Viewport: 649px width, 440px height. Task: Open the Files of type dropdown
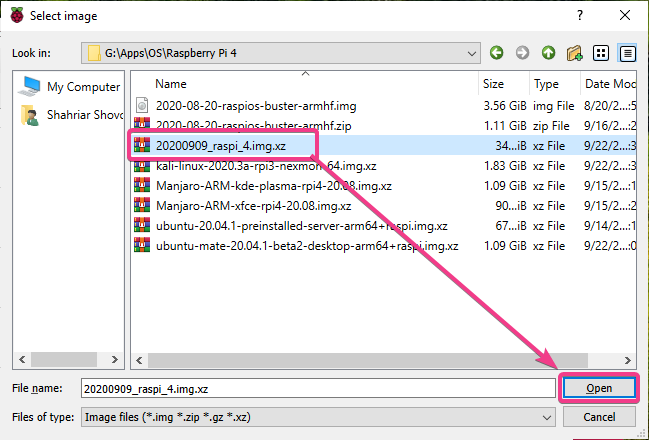point(547,417)
